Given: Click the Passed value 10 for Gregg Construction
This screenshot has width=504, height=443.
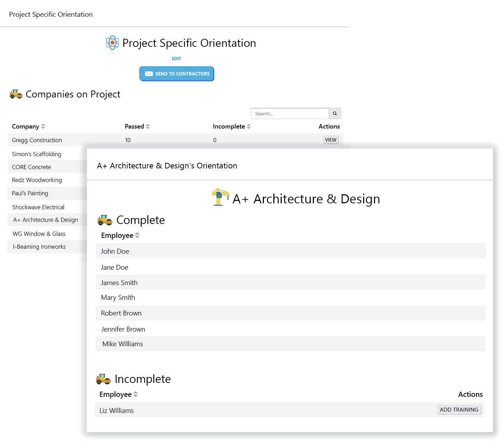Looking at the screenshot, I should [128, 140].
